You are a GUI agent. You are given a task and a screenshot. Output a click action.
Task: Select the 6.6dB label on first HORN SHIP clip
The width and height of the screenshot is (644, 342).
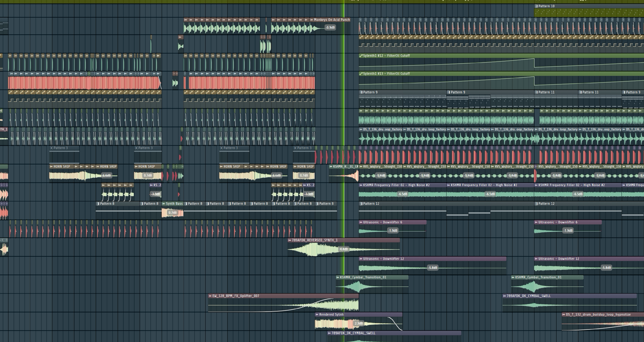click(107, 175)
